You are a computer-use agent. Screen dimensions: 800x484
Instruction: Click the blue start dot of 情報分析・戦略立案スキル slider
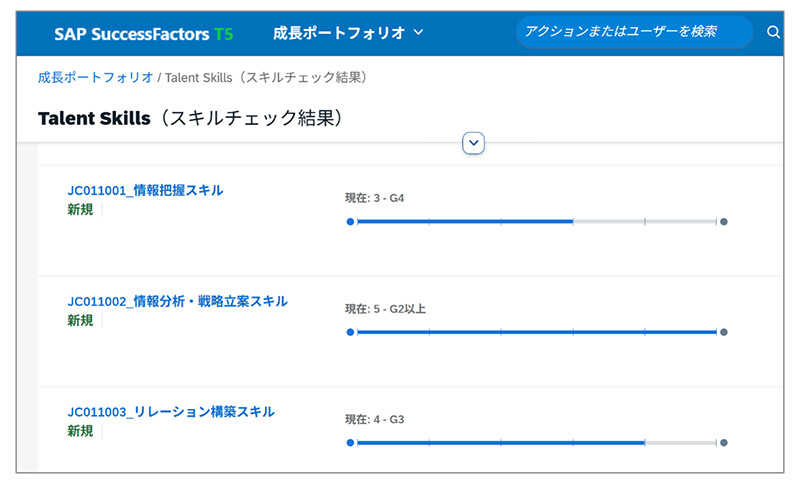coord(350,332)
